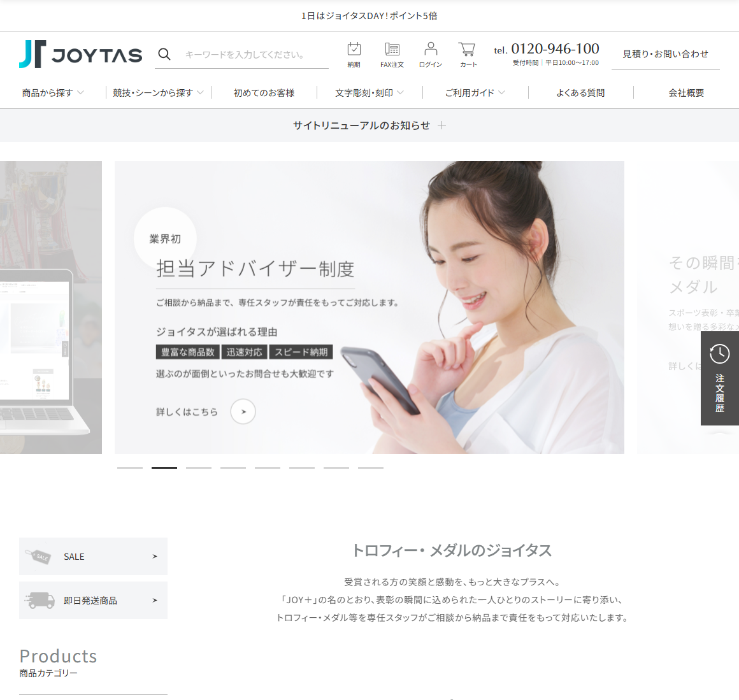Click the 業界初 circle badge

(x=165, y=238)
